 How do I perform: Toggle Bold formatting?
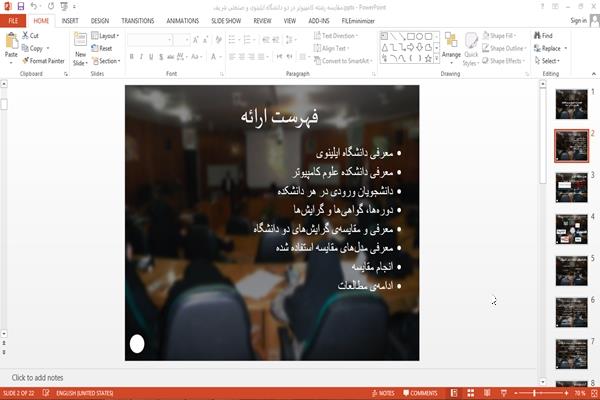[x=131, y=57]
